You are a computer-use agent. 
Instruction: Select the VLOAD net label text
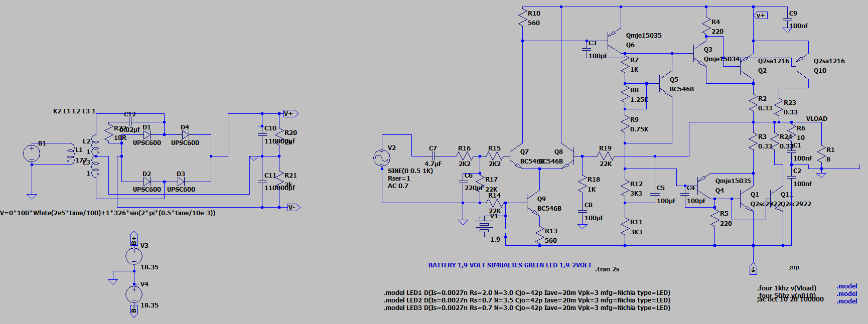[x=816, y=119]
